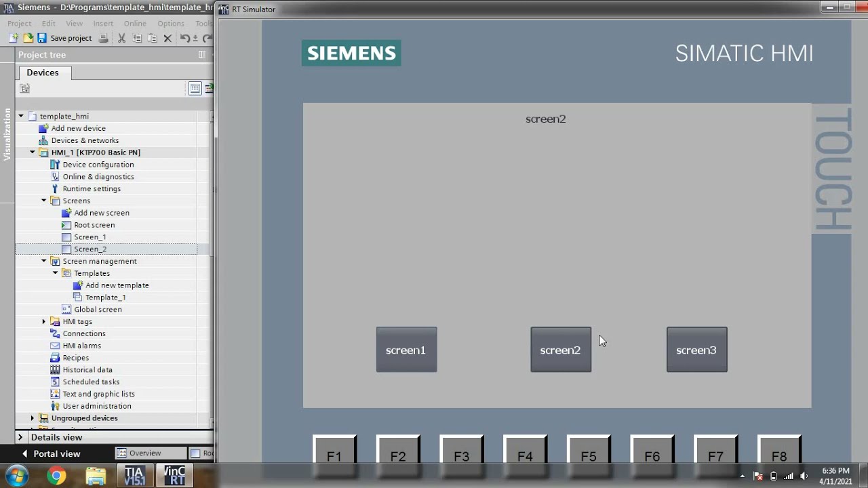The height and width of the screenshot is (488, 868).
Task: Click the Print icon in TIA toolbar
Action: pyautogui.click(x=103, y=38)
